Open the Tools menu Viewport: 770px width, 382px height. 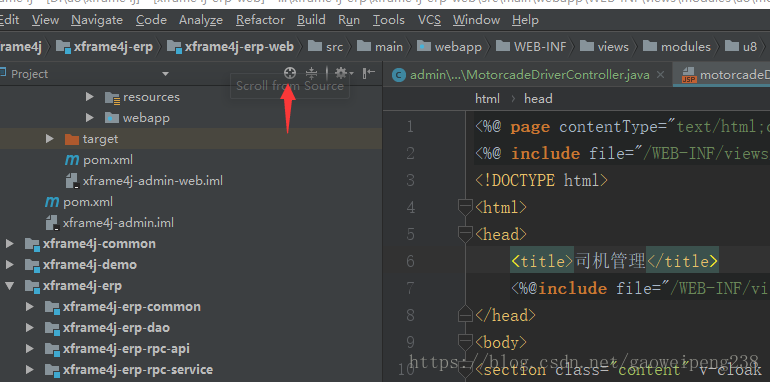(388, 20)
